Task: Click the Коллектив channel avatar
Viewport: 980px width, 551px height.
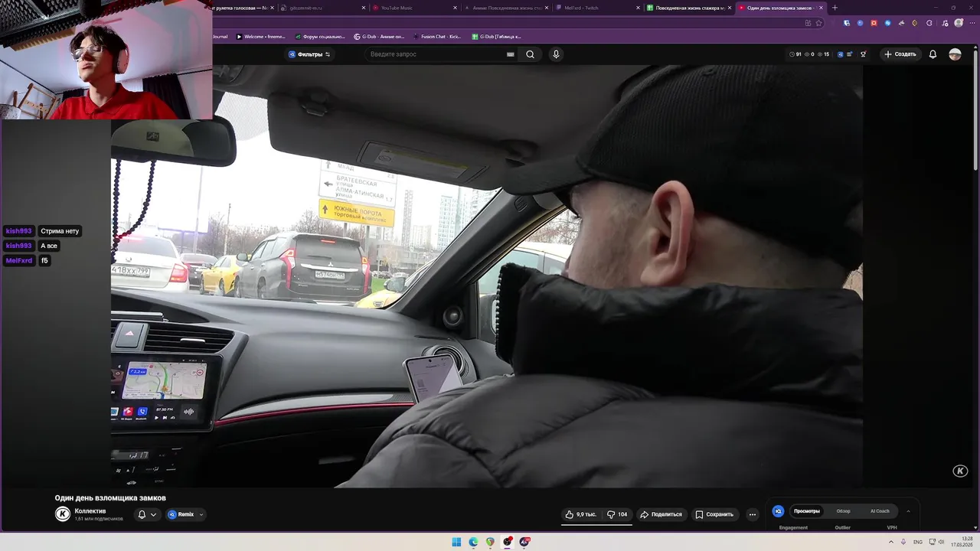Action: click(x=63, y=514)
